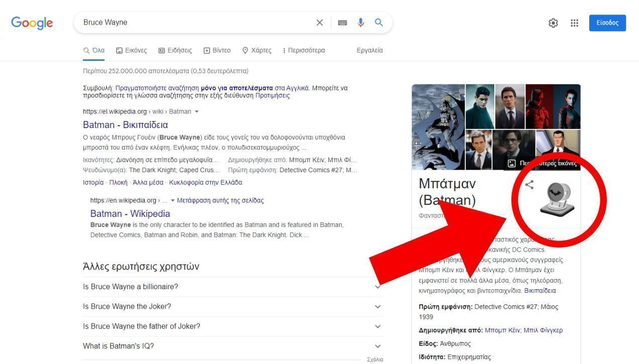Open Batman - Βικιπαίδεια result
Image resolution: width=639 pixels, height=364 pixels.
[126, 125]
